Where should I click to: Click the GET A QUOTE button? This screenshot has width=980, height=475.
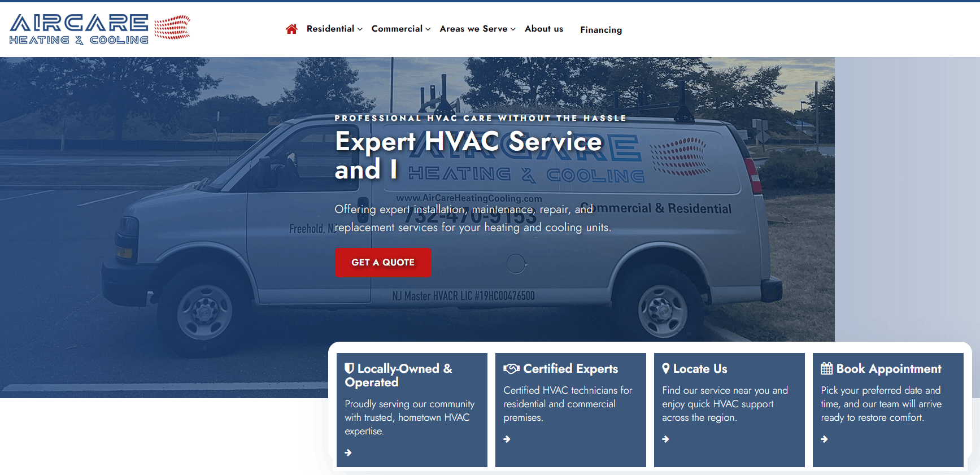(383, 263)
